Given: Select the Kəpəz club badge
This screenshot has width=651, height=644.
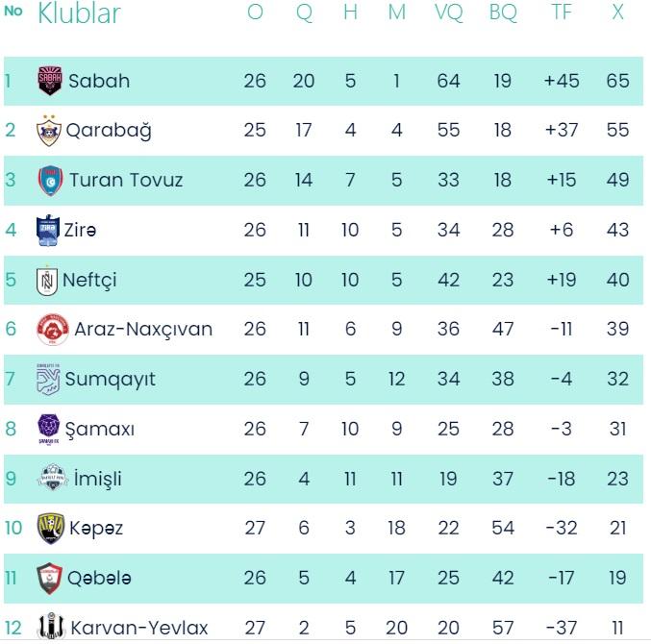Looking at the screenshot, I should click(x=50, y=528).
